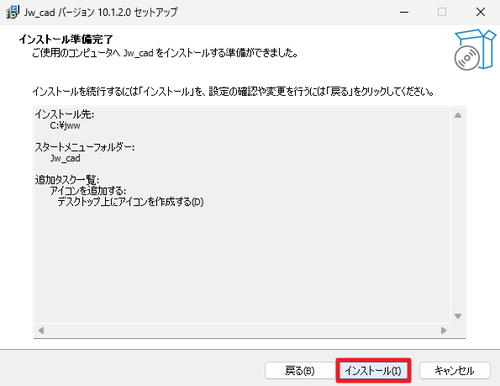Go back with 戻る(B) button
500x386 pixels.
pos(300,370)
